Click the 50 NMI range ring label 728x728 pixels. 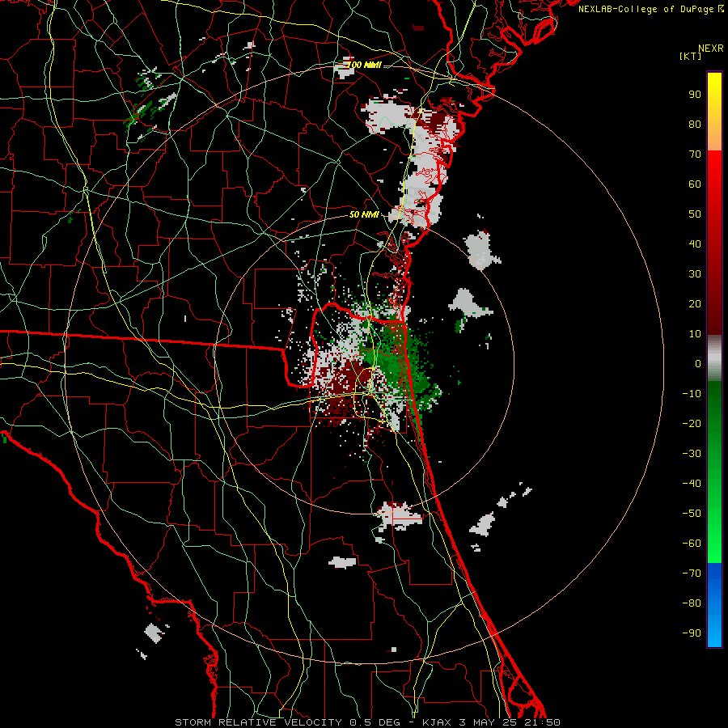364,214
